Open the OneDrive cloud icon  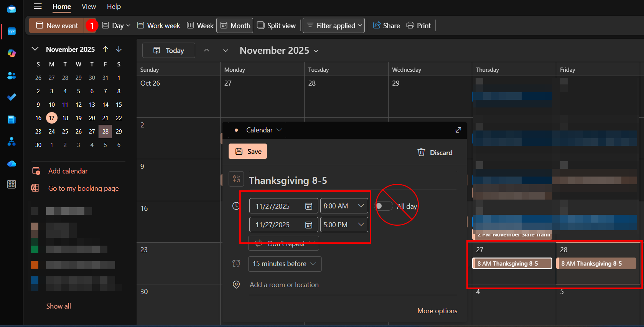12,163
